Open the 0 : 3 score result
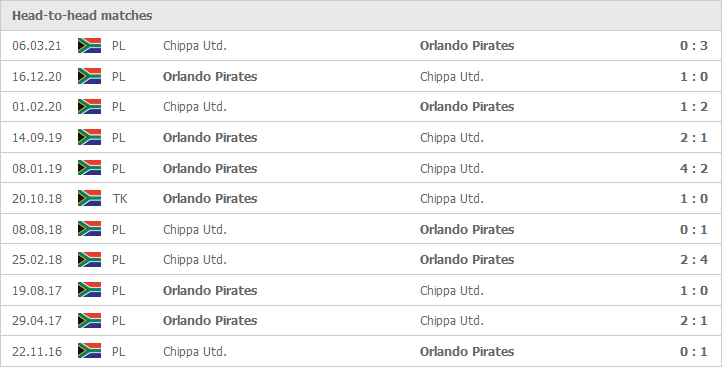 pyautogui.click(x=693, y=46)
